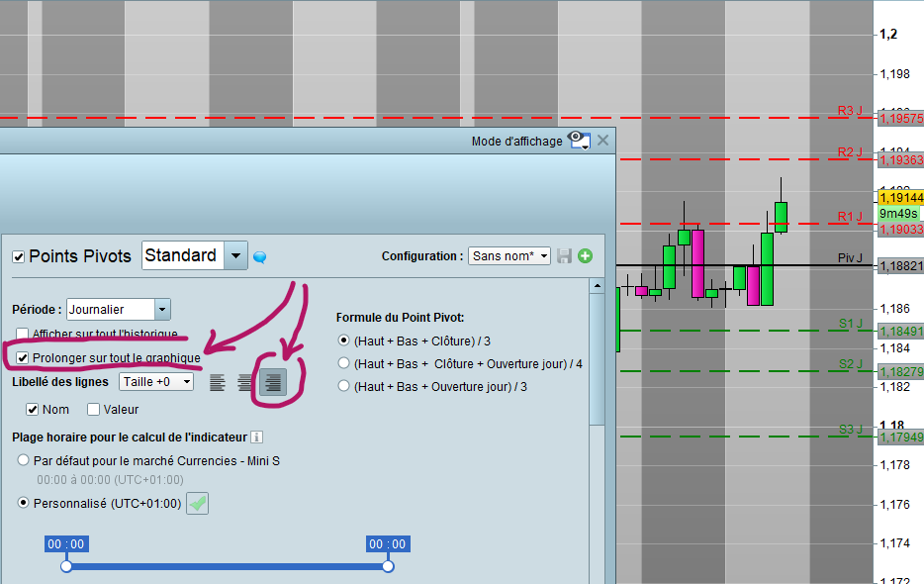
Task: Open the Taille +0 label size dropdown
Action: [x=156, y=382]
